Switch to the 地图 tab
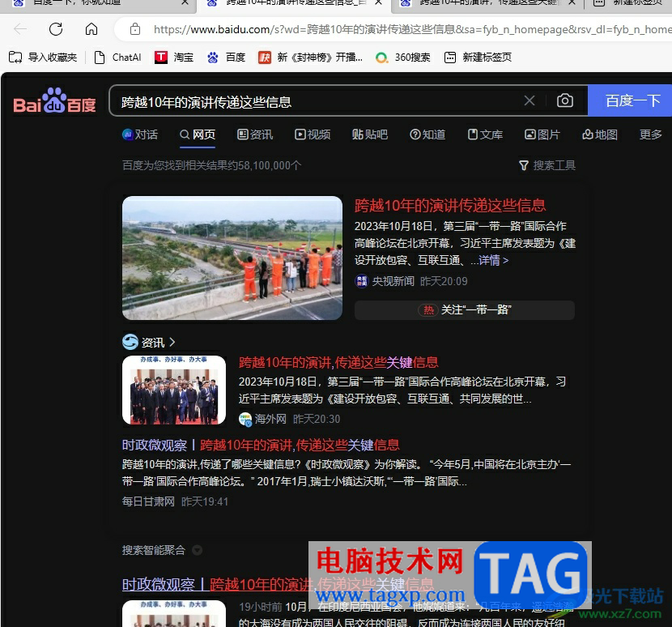Viewport: 672px width, 627px height. [600, 134]
